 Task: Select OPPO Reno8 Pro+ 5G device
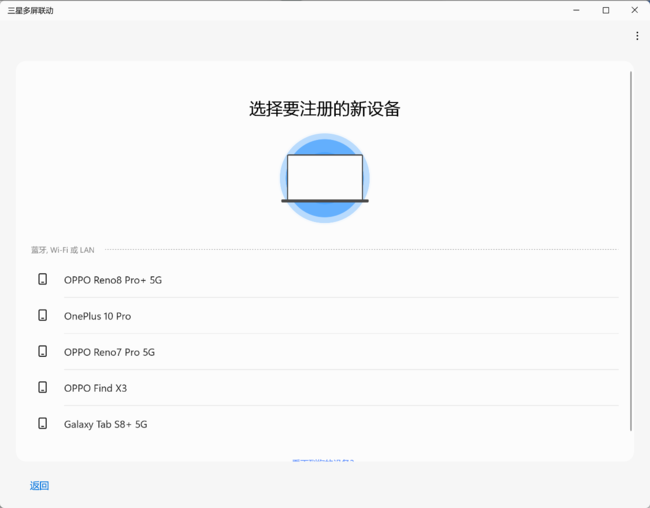325,280
